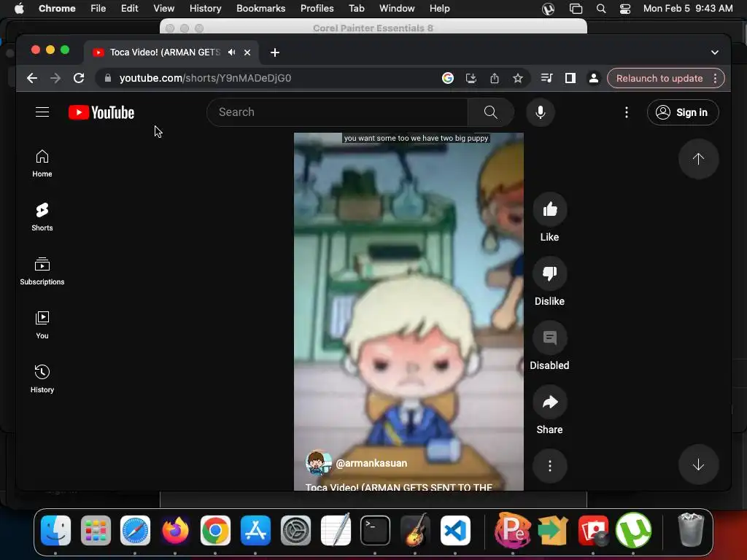
Task: Reload the page
Action: coord(79,78)
